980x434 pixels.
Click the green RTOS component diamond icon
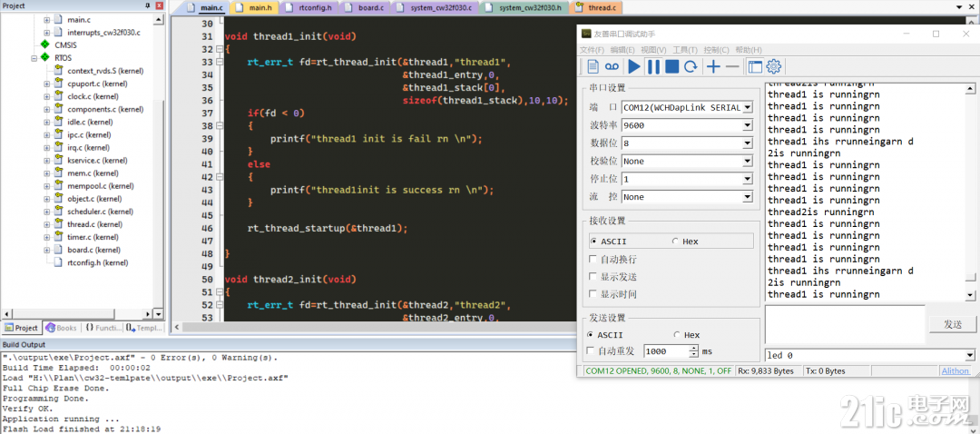tap(44, 57)
